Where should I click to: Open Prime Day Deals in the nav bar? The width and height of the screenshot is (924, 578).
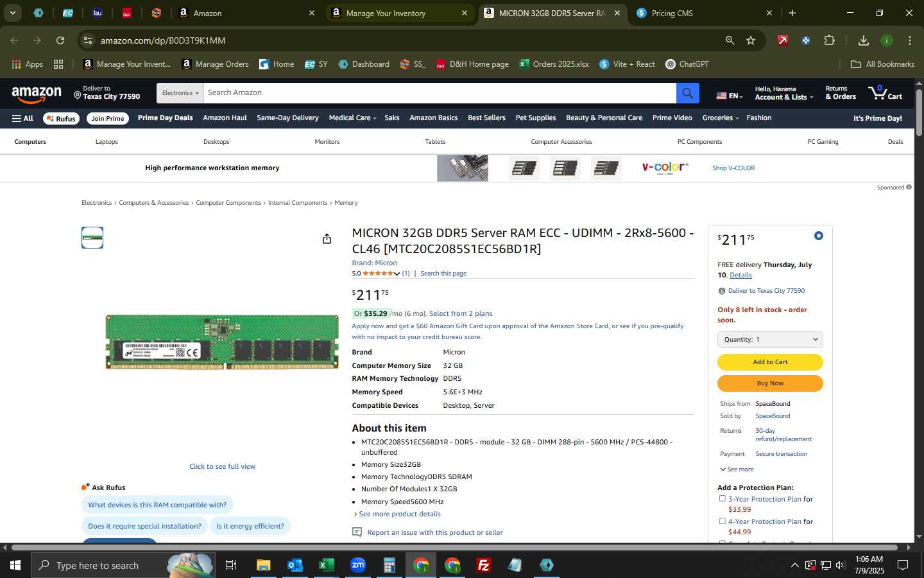[165, 118]
